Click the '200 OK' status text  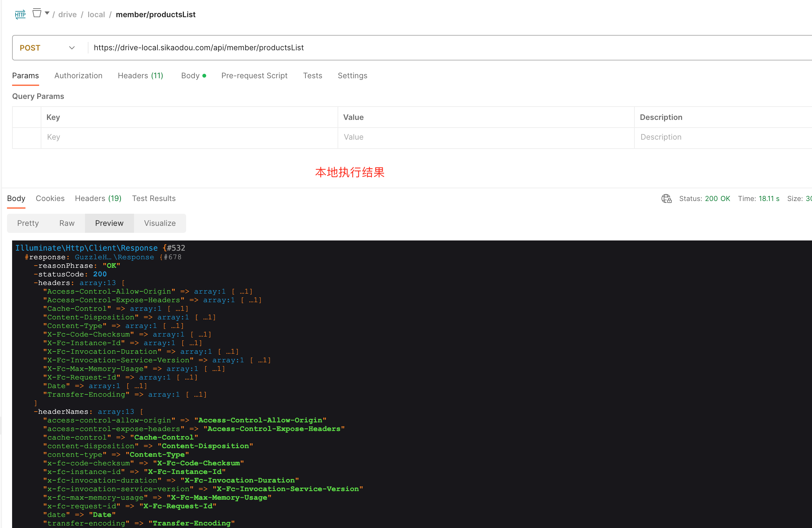click(x=717, y=198)
